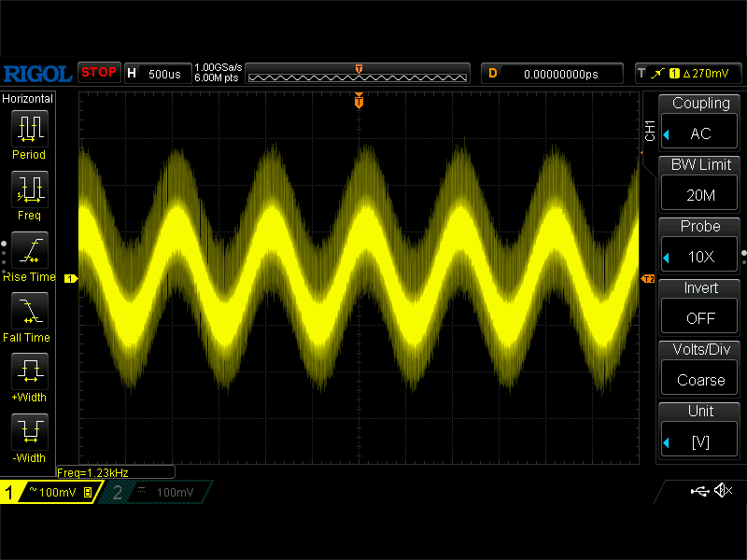
Task: Switch to channel 2 tab
Action: coord(156,492)
